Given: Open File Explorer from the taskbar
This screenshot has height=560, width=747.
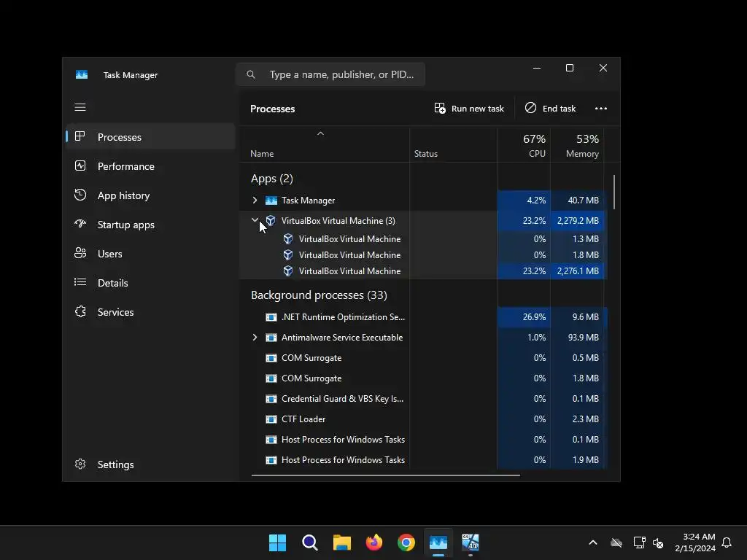Looking at the screenshot, I should [341, 542].
